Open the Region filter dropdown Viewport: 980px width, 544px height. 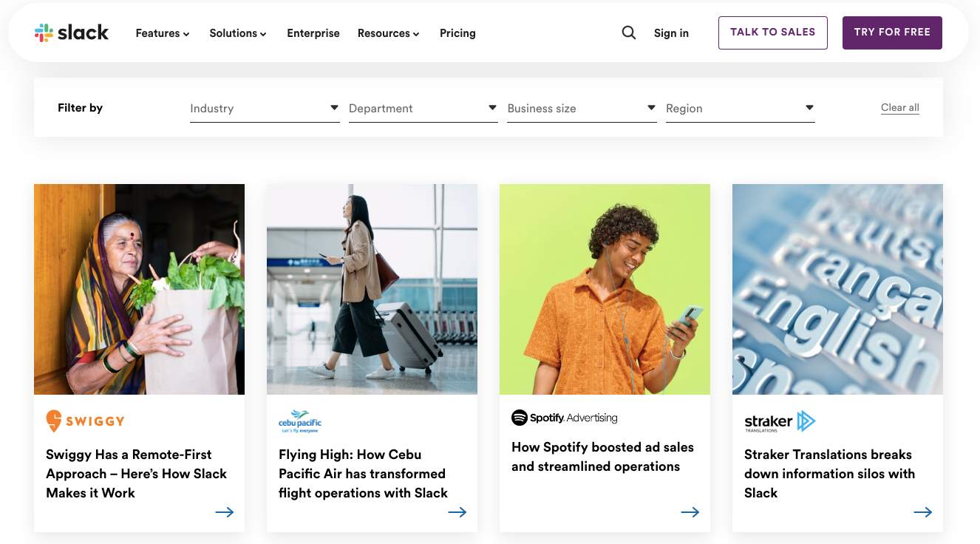tap(740, 108)
